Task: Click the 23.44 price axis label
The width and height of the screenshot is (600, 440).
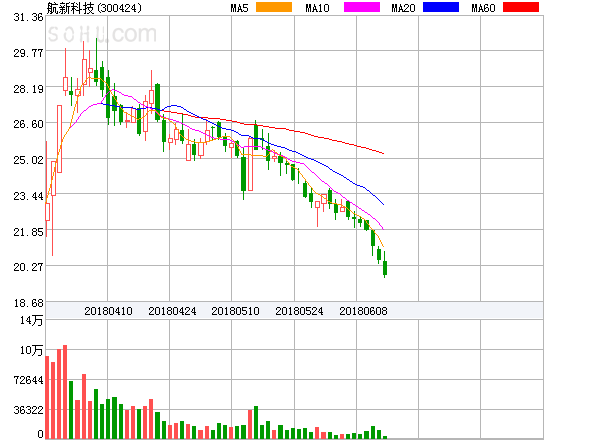Action: 28,196
